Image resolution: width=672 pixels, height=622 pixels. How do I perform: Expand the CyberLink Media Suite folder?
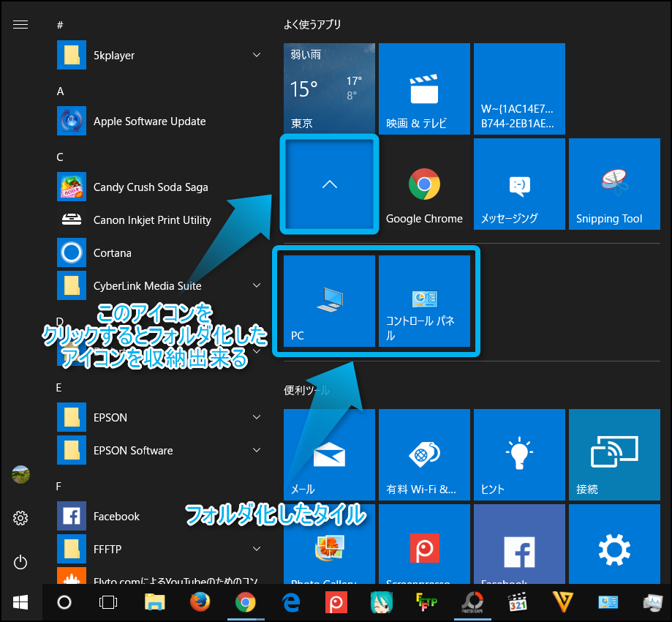257,285
